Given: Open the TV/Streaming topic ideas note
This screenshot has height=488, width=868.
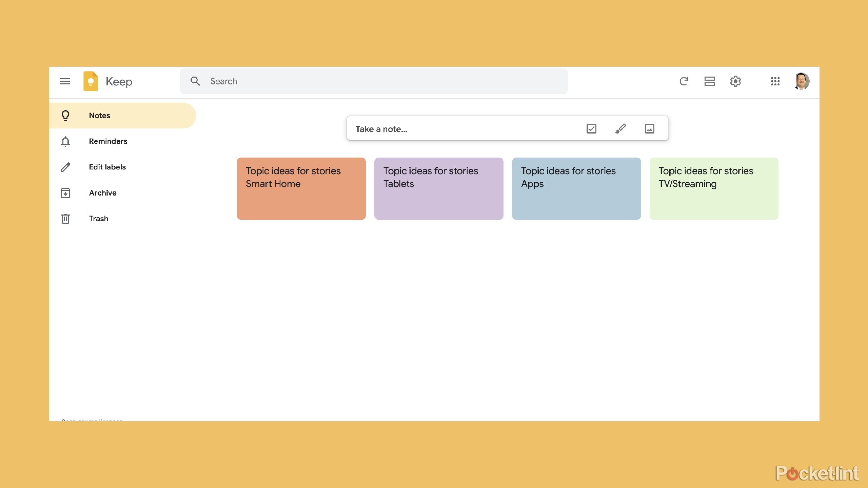Looking at the screenshot, I should click(714, 188).
